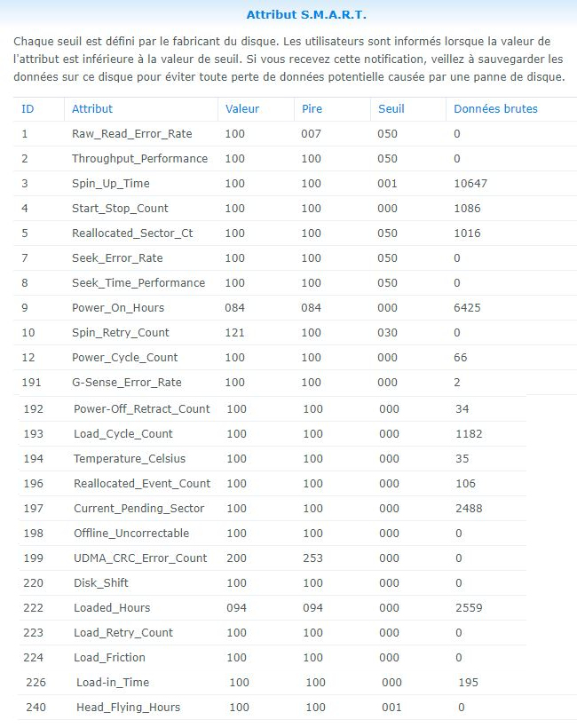Screen dimensions: 577x728
Task: Select the Power_On_Hours row
Action: [117, 308]
